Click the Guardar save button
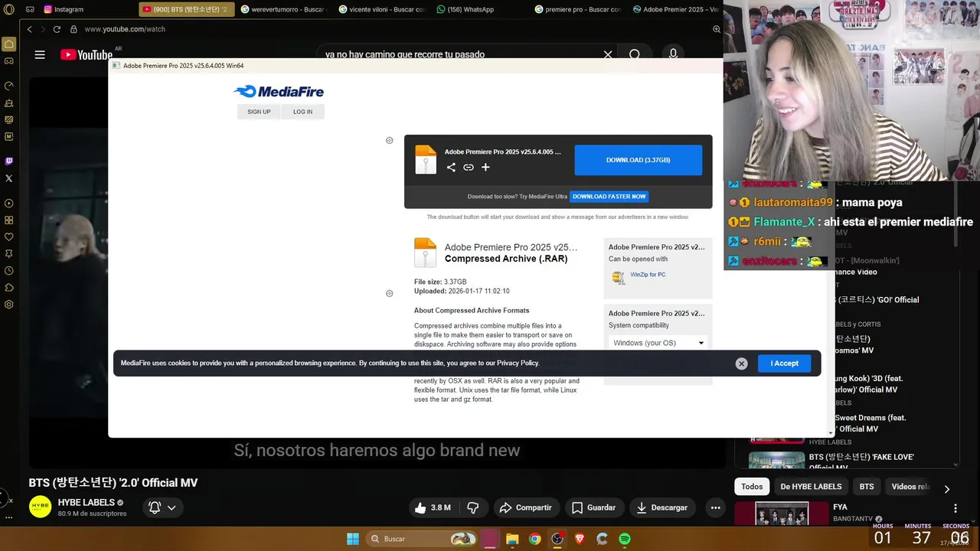This screenshot has width=980, height=551. (593, 507)
